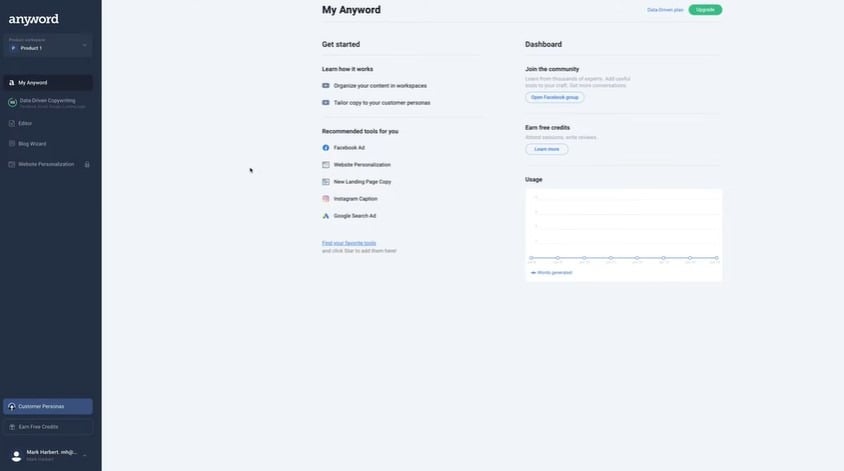844x471 pixels.
Task: Click the New Landing Page Copy icon
Action: pyautogui.click(x=326, y=182)
